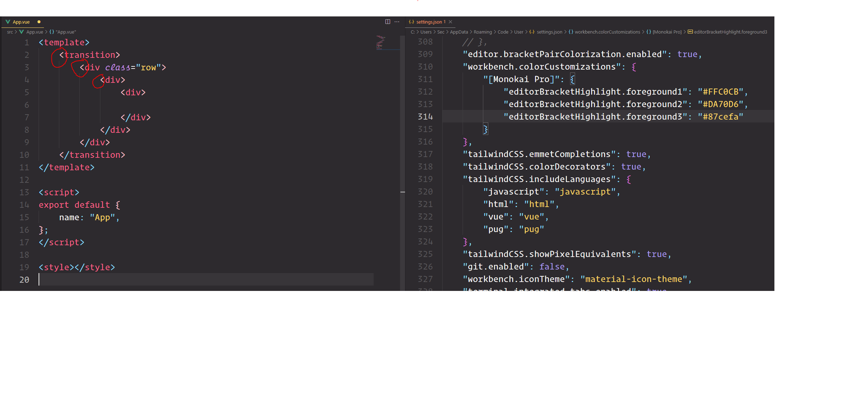Image resolution: width=868 pixels, height=413 pixels.
Task: Open the editor more actions menu
Action: click(397, 22)
